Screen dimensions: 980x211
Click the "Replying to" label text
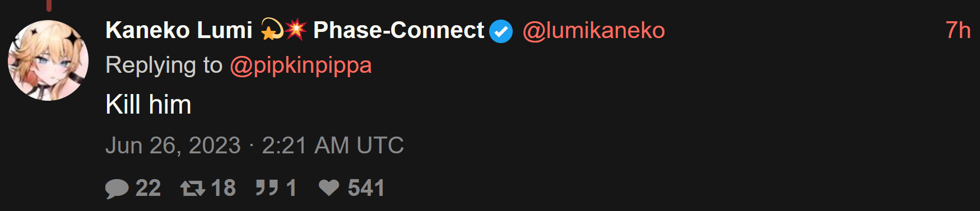coord(164,65)
